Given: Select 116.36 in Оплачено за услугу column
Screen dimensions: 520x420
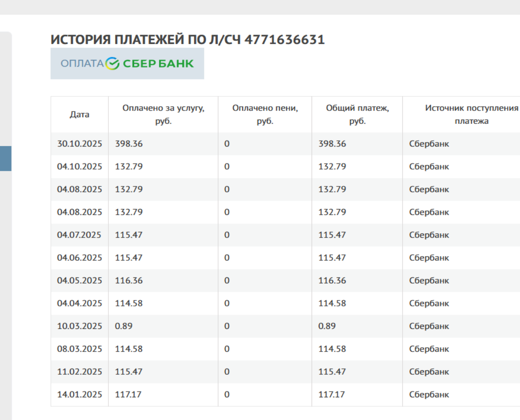Looking at the screenshot, I should click(129, 281).
